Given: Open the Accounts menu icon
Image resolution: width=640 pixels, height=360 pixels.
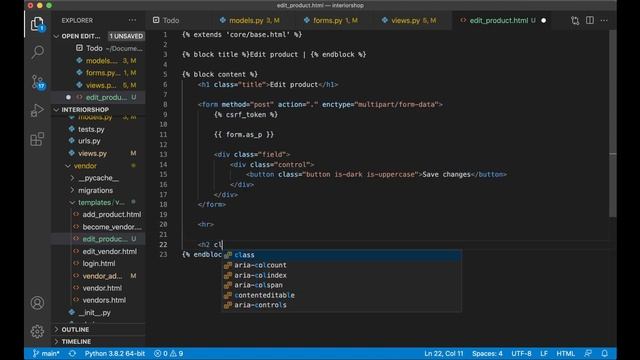Looking at the screenshot, I should click(37, 303).
